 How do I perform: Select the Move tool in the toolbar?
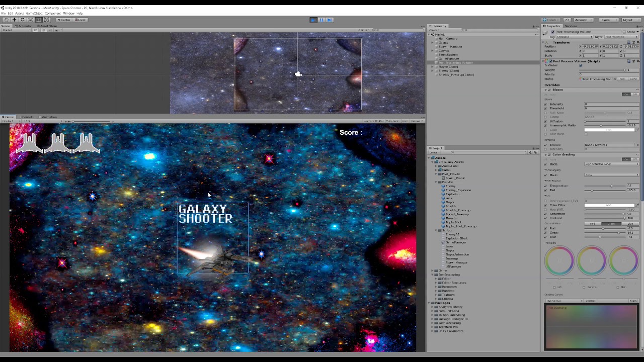(14, 20)
